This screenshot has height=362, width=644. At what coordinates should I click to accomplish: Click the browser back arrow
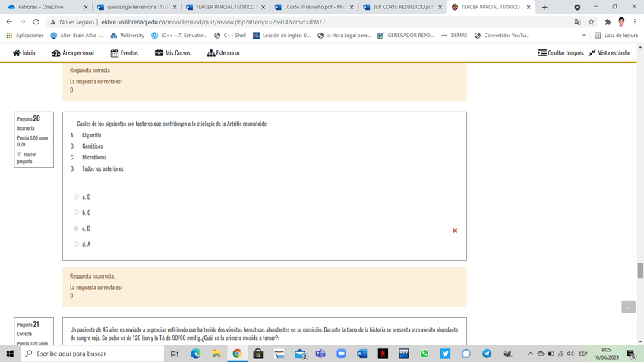click(9, 22)
